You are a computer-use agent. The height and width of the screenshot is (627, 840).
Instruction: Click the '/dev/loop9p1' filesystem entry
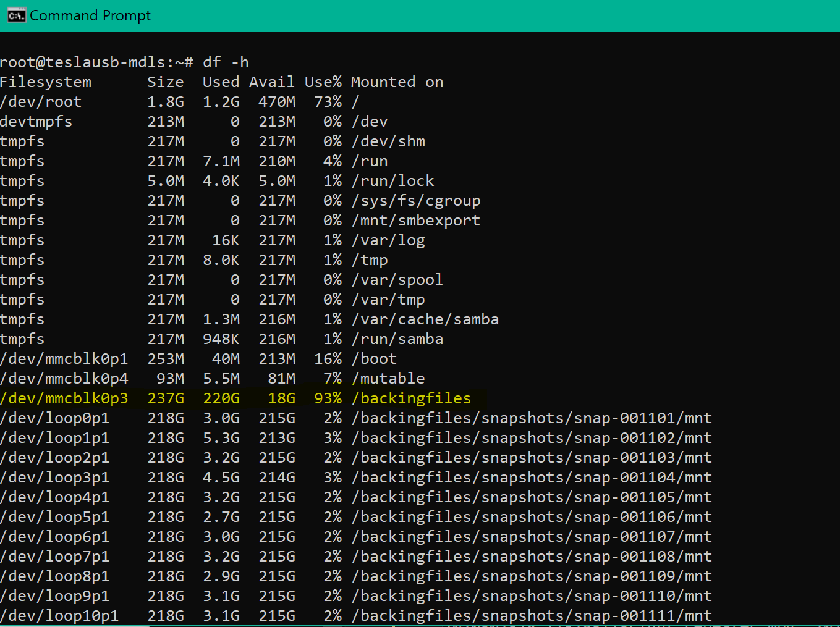pos(55,596)
